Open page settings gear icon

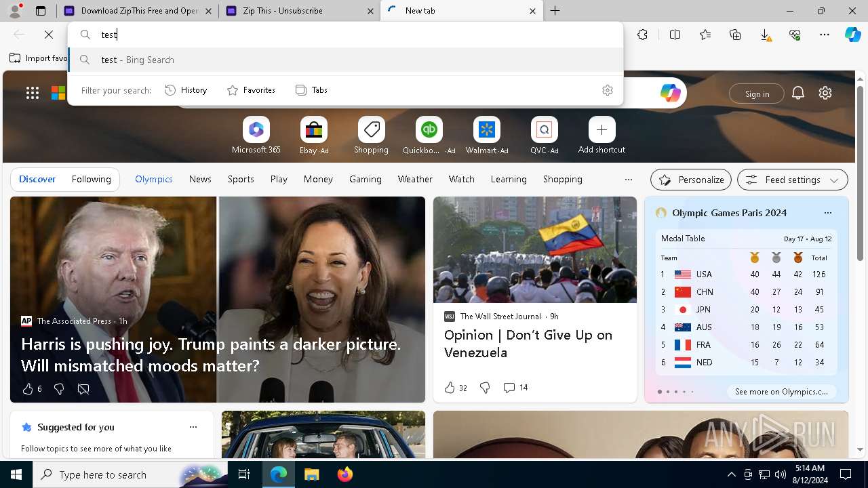[825, 93]
